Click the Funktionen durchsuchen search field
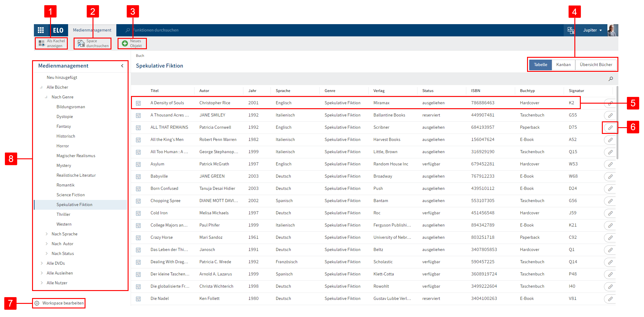Image resolution: width=644 pixels, height=317 pixels. click(165, 30)
